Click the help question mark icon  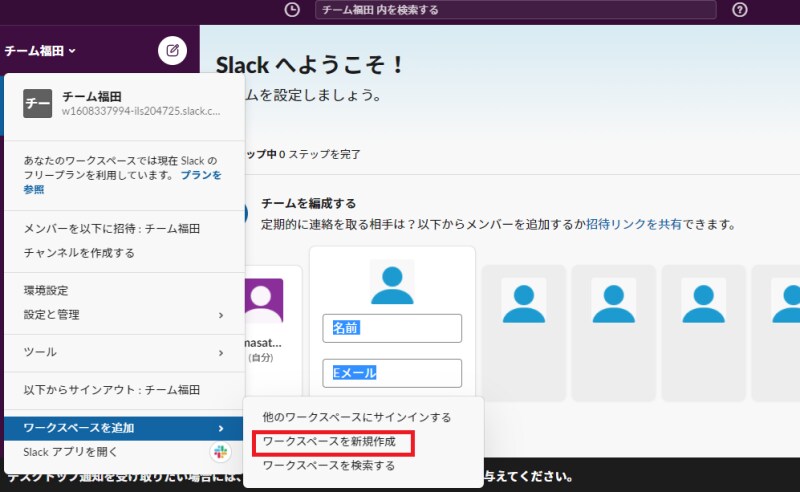[740, 10]
